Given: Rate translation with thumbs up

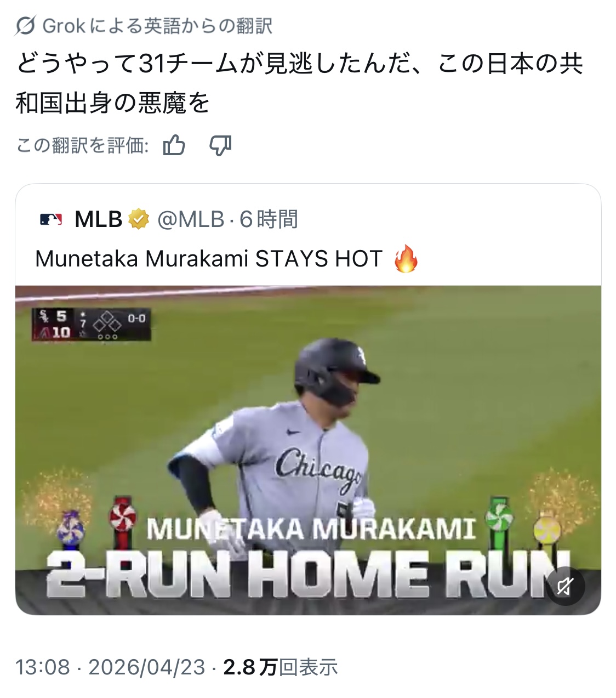Looking at the screenshot, I should pos(174,145).
